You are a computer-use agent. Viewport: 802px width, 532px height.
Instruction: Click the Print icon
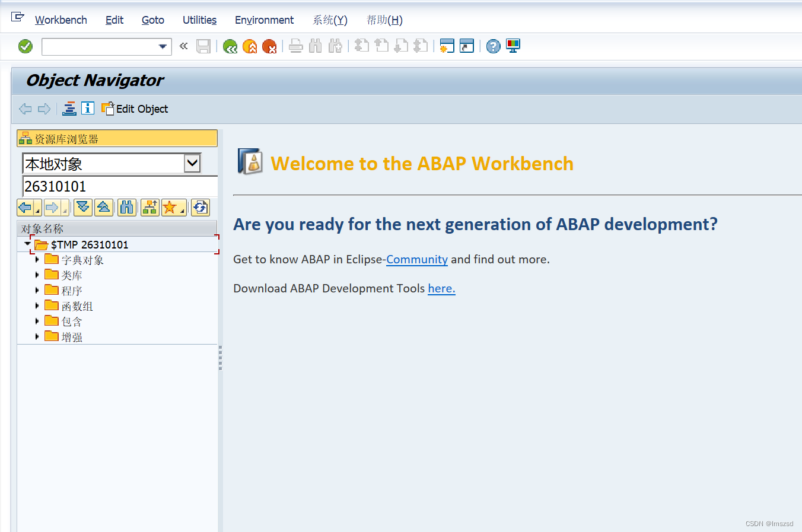296,46
